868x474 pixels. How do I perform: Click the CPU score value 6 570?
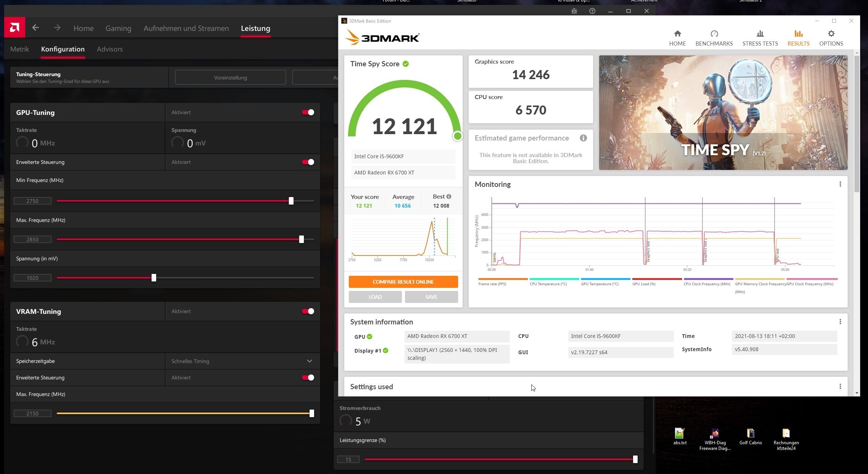531,110
